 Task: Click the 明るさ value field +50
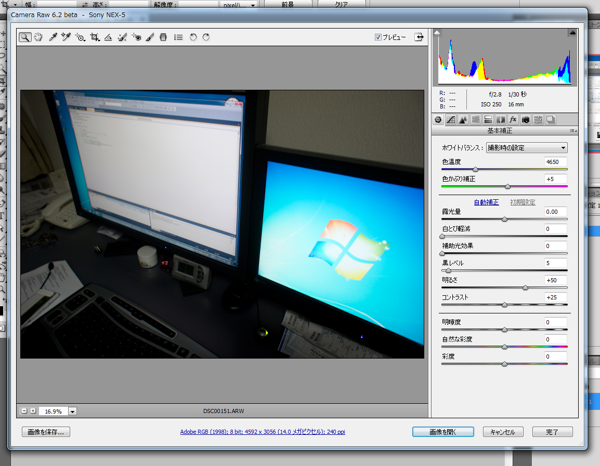pyautogui.click(x=556, y=280)
